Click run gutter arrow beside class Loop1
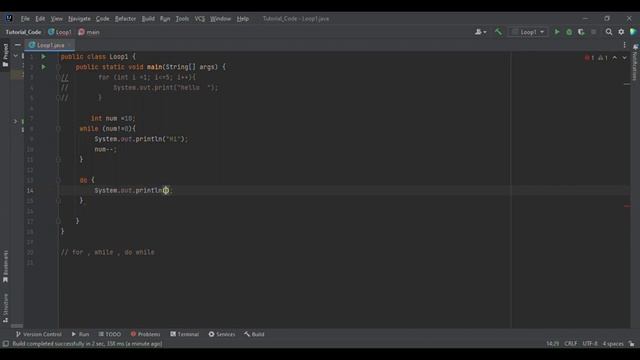Image resolution: width=640 pixels, height=360 pixels. point(44,57)
